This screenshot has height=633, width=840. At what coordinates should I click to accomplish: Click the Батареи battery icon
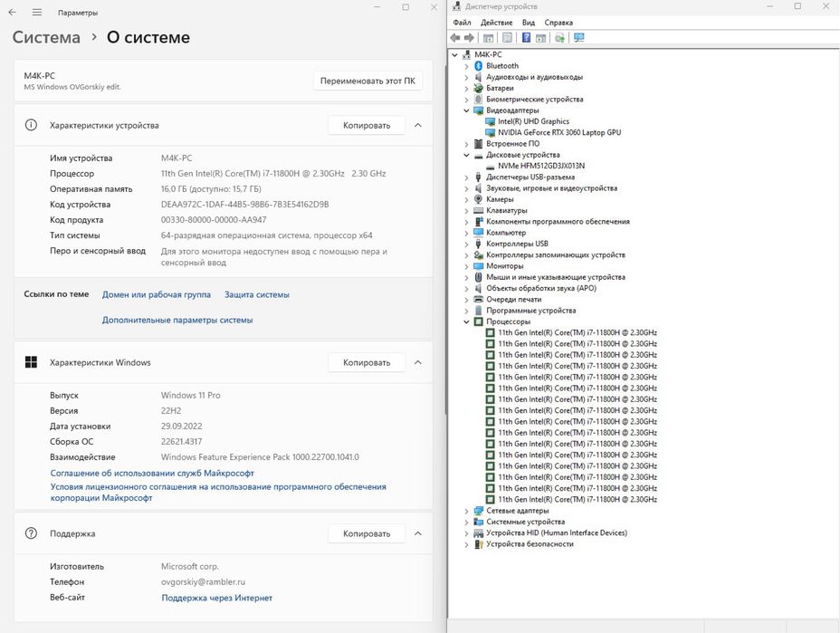click(479, 88)
